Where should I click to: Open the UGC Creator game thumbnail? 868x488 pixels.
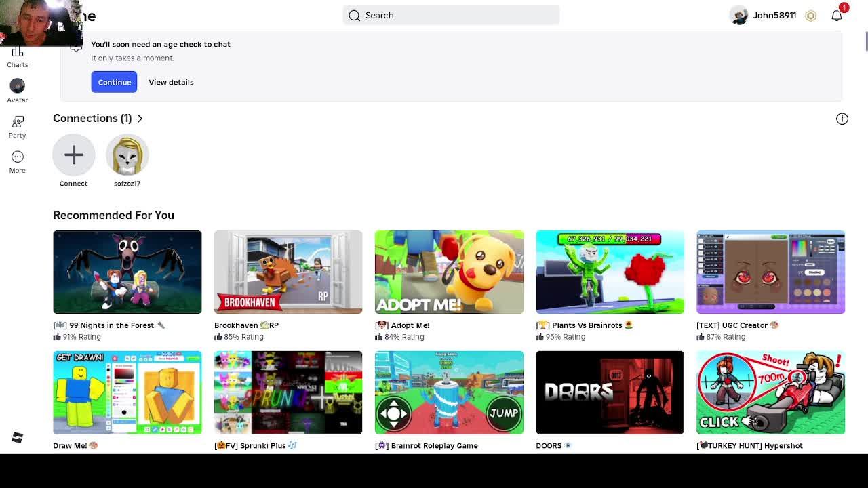(770, 272)
